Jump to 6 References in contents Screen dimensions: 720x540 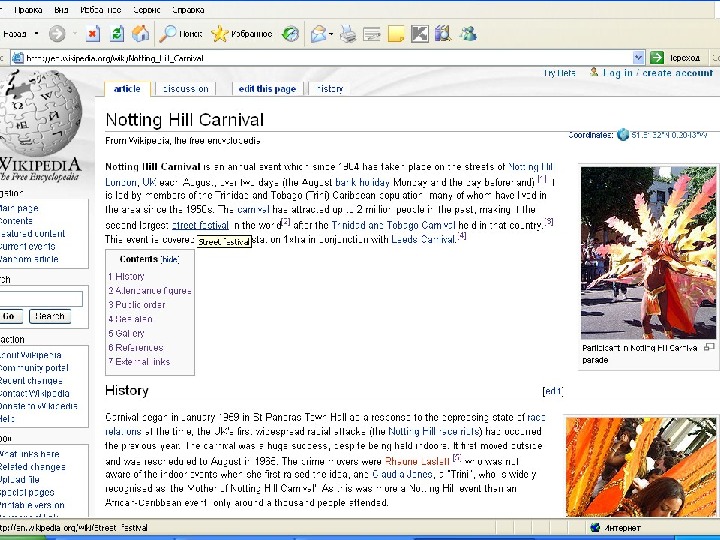coord(136,348)
